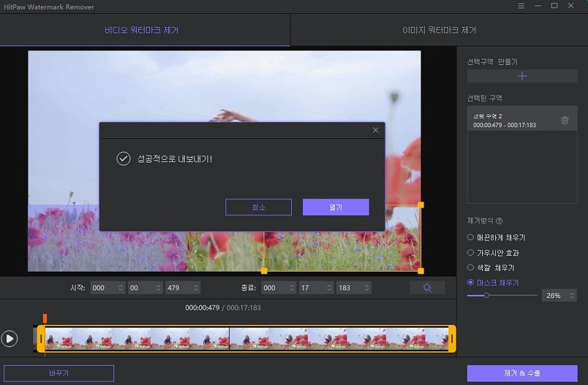This screenshot has width=588, height=385.
Task: Click the cancel button in dialog
Action: (x=259, y=207)
